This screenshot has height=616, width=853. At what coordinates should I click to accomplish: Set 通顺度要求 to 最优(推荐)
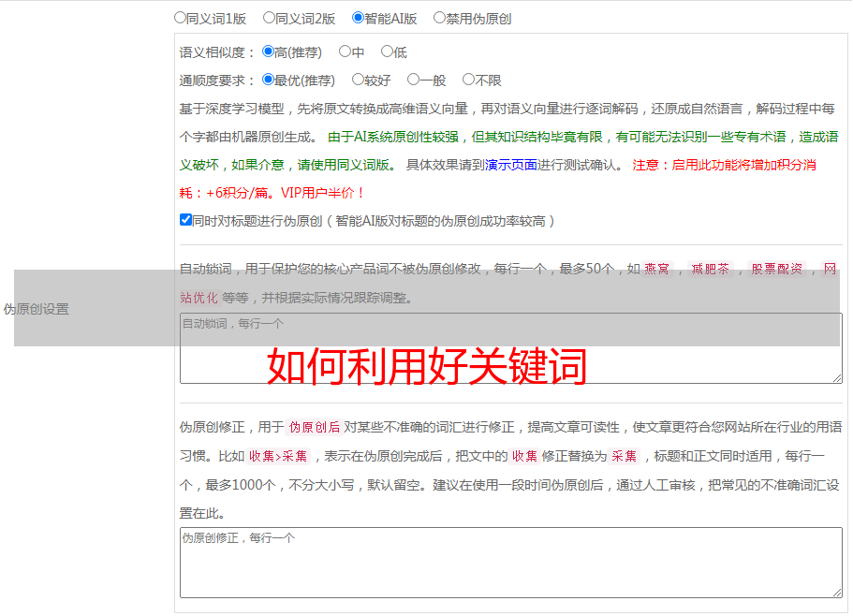[x=268, y=80]
